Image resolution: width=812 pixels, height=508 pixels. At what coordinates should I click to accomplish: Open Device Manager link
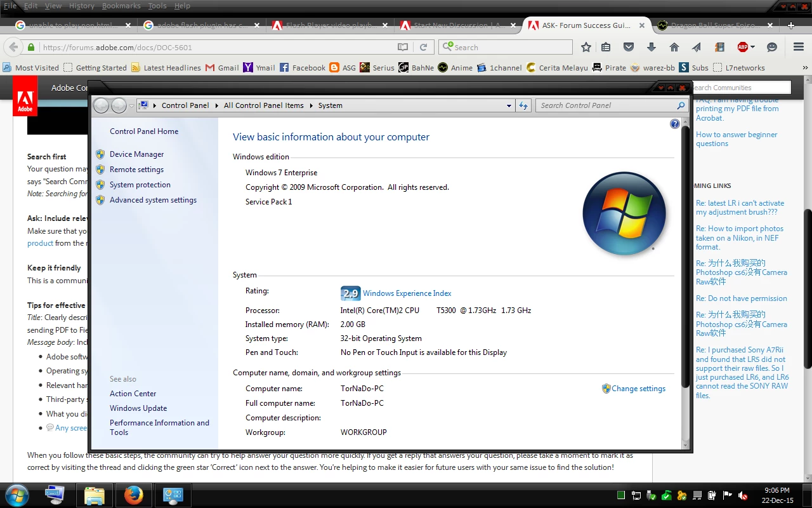136,154
